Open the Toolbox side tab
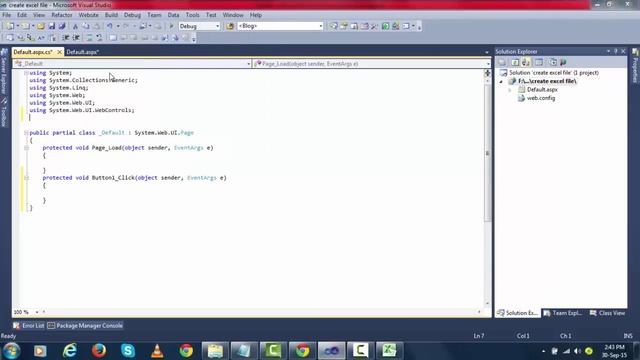The width and height of the screenshot is (640, 360). tap(4, 112)
